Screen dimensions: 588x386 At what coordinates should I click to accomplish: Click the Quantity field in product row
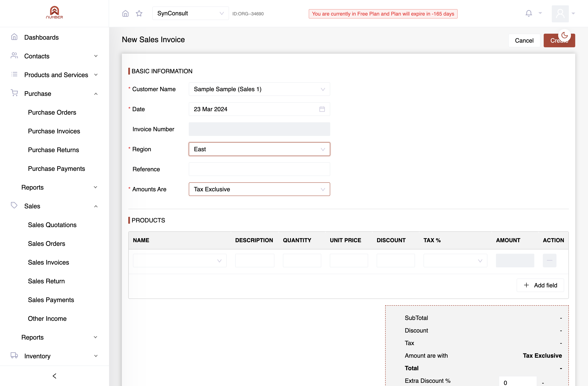coord(302,261)
